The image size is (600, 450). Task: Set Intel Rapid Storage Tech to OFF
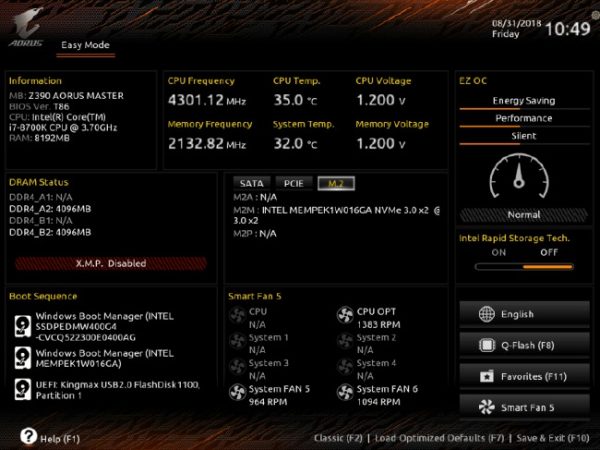[549, 253]
